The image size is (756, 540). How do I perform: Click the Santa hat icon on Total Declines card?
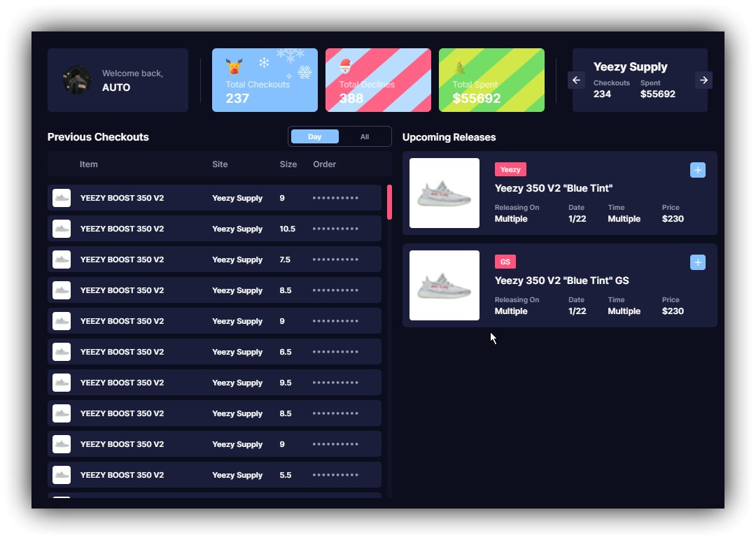click(345, 66)
